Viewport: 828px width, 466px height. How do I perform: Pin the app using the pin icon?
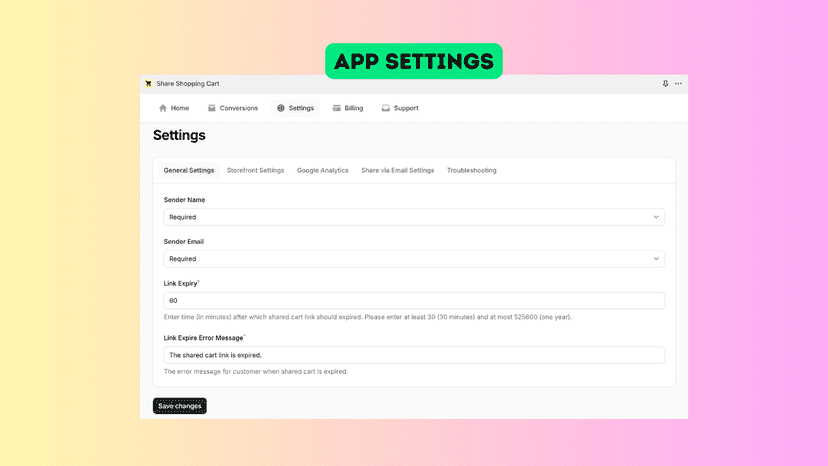click(x=665, y=83)
